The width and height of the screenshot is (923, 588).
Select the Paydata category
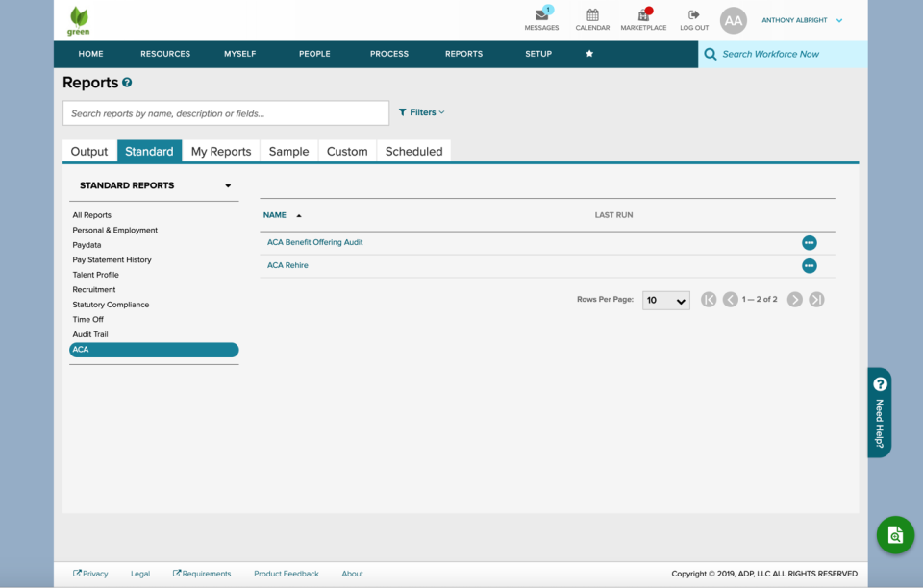click(87, 245)
